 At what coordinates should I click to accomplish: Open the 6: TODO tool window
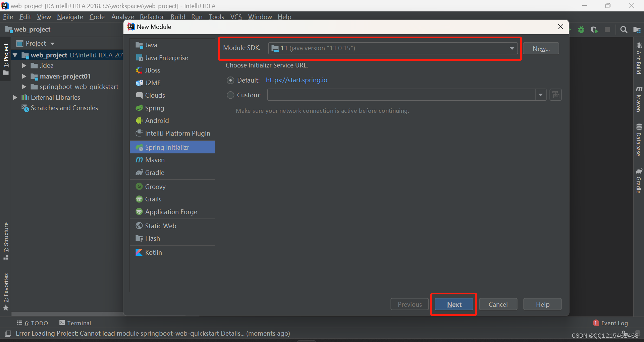(33, 323)
